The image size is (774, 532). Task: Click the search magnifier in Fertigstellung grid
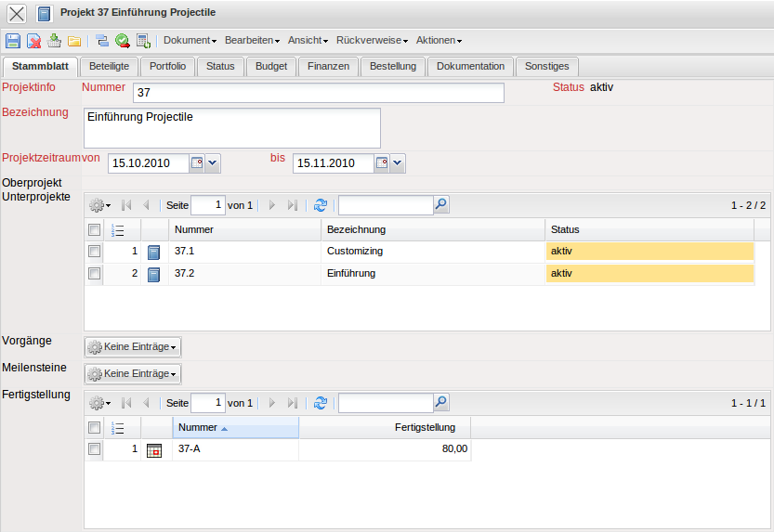point(441,403)
